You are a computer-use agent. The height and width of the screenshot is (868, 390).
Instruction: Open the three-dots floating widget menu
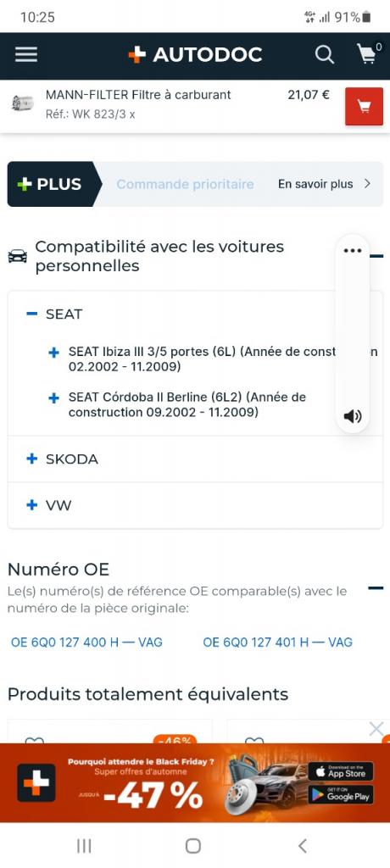[353, 251]
